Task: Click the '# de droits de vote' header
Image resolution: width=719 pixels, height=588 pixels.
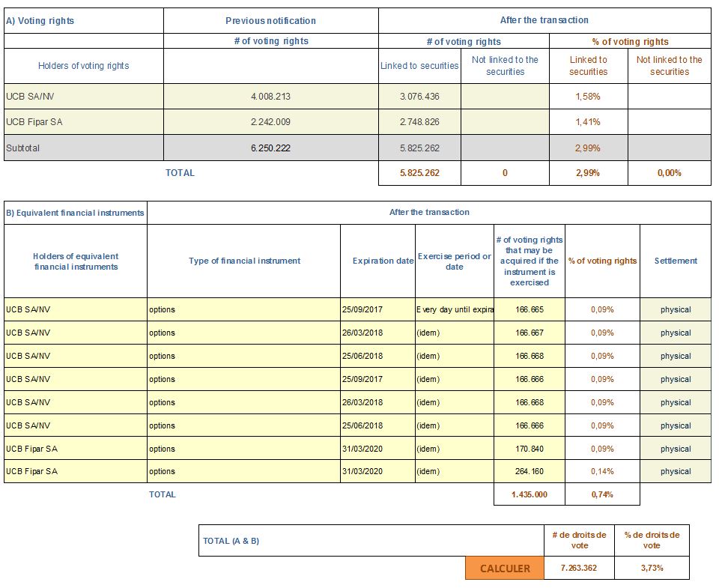Action: point(579,540)
